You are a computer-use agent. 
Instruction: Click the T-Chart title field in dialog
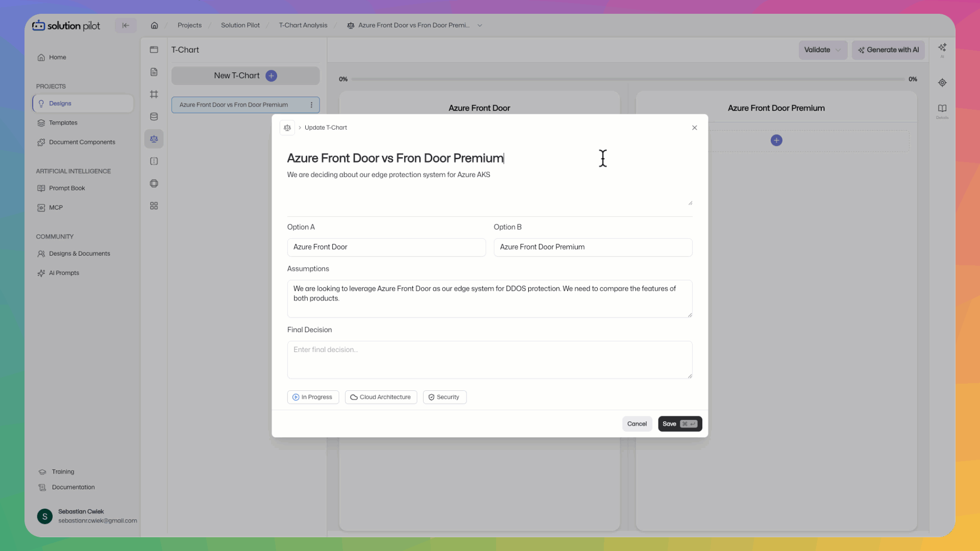pos(489,158)
